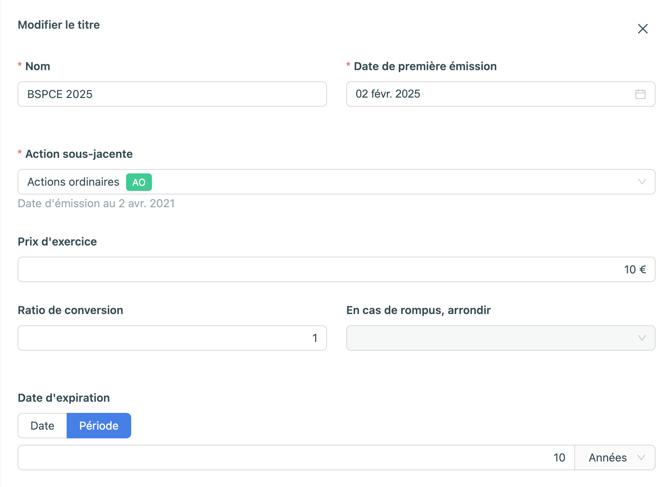Click the Date d'expiration label
This screenshot has width=670, height=487.
point(64,398)
